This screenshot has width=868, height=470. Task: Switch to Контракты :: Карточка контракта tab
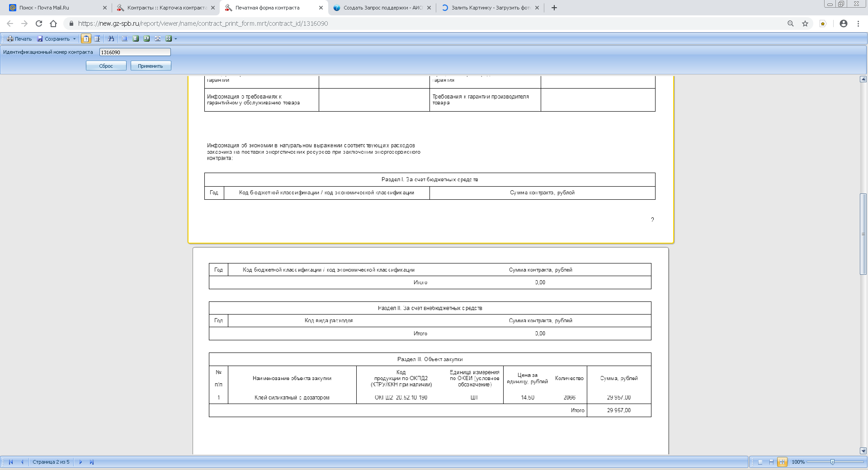click(x=165, y=8)
